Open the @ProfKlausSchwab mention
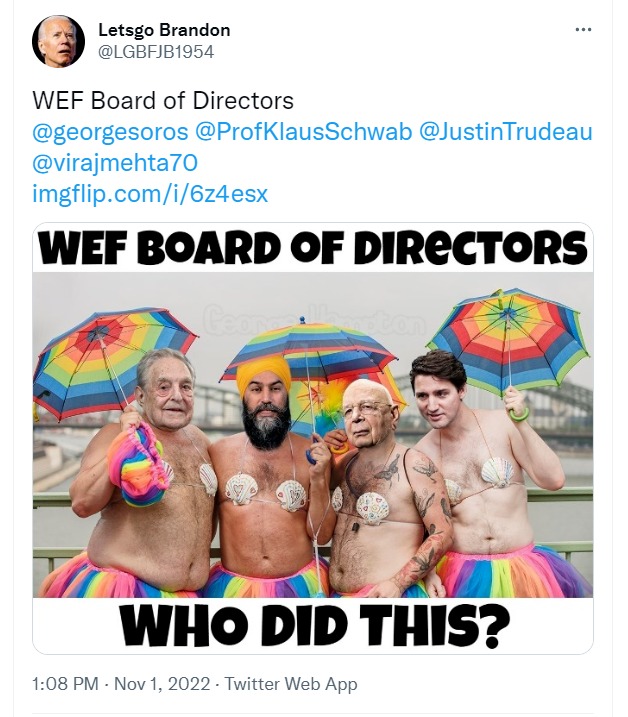628x717 pixels. tap(305, 132)
